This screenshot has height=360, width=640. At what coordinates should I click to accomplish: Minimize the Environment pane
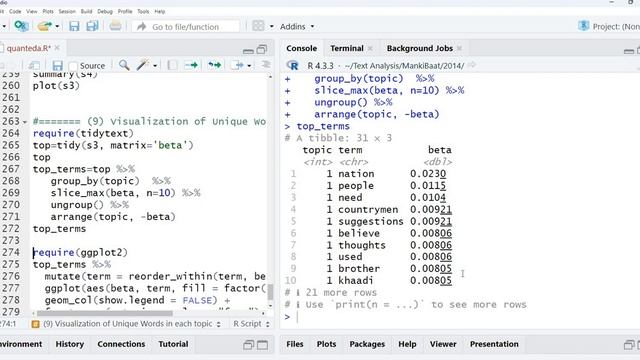click(x=249, y=345)
